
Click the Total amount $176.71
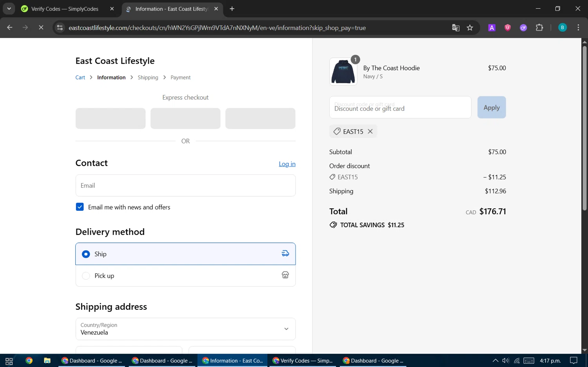click(493, 212)
